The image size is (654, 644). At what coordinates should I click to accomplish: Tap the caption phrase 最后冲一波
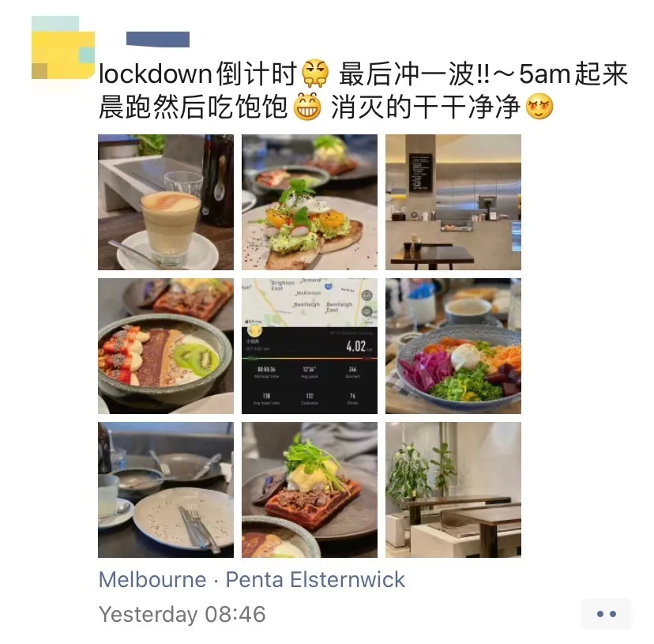click(406, 73)
